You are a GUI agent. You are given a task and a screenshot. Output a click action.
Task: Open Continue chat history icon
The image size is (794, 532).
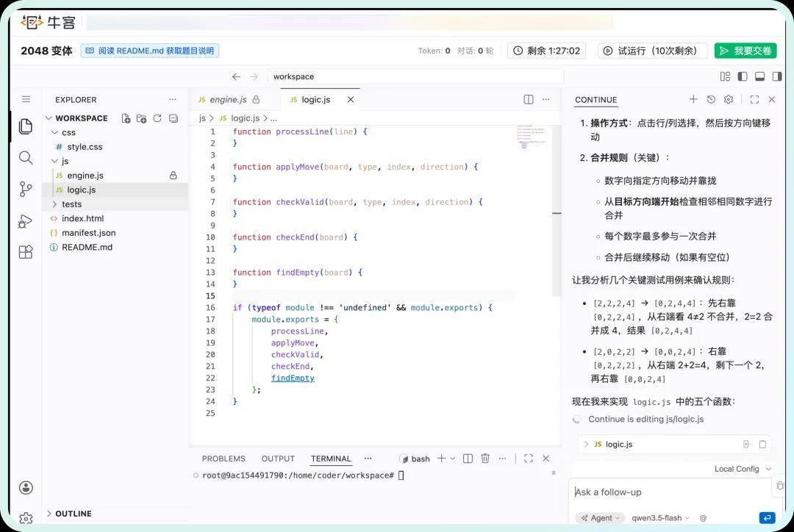[710, 99]
